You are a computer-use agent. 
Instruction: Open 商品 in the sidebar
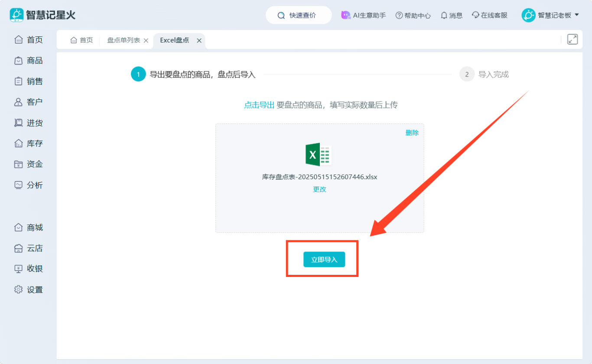29,61
